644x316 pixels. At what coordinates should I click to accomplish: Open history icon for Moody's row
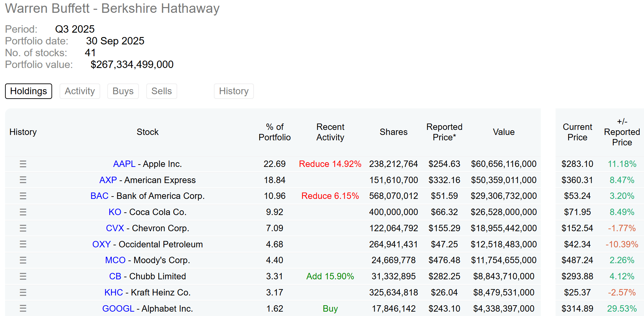[23, 260]
